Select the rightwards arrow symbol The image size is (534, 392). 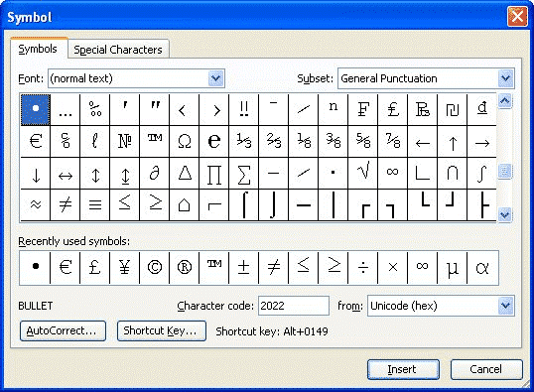[482, 141]
